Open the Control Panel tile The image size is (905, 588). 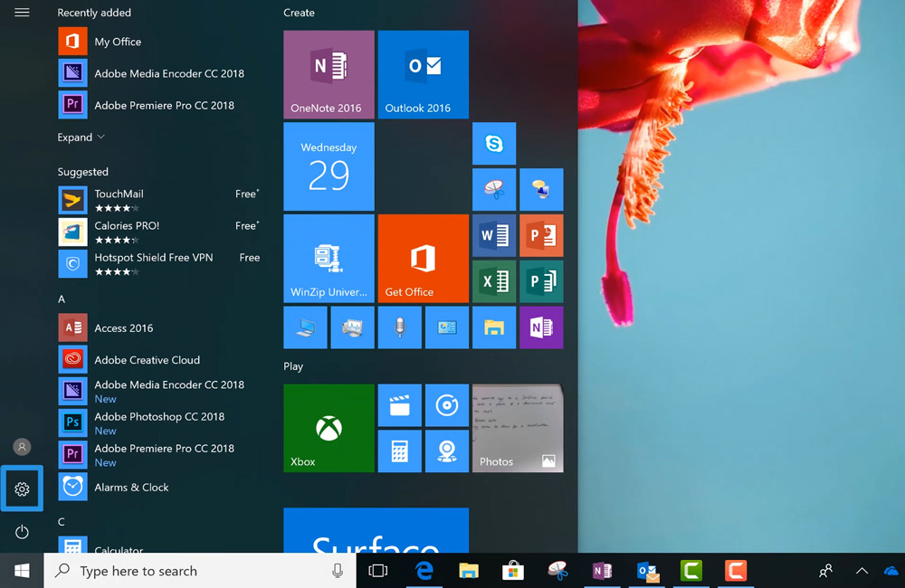(447, 327)
